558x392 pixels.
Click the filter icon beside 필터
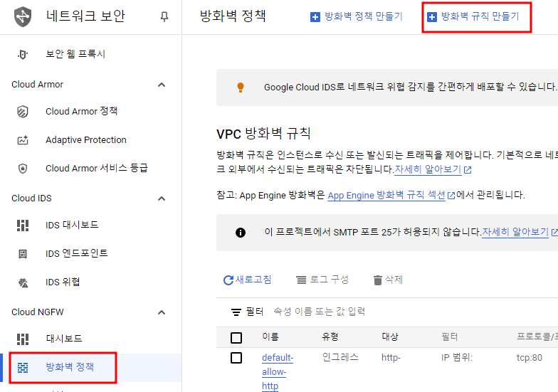[236, 312]
